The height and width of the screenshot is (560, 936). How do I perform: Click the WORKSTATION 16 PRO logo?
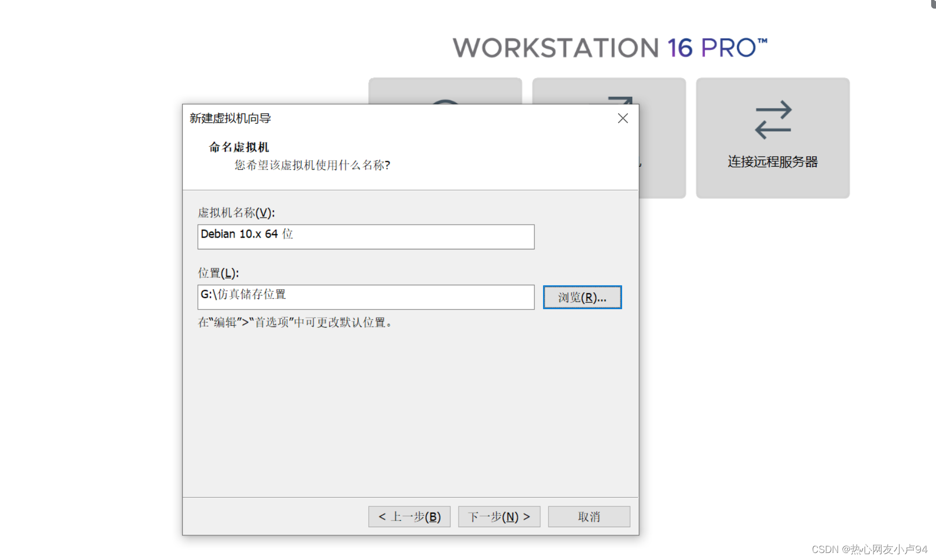click(x=610, y=48)
